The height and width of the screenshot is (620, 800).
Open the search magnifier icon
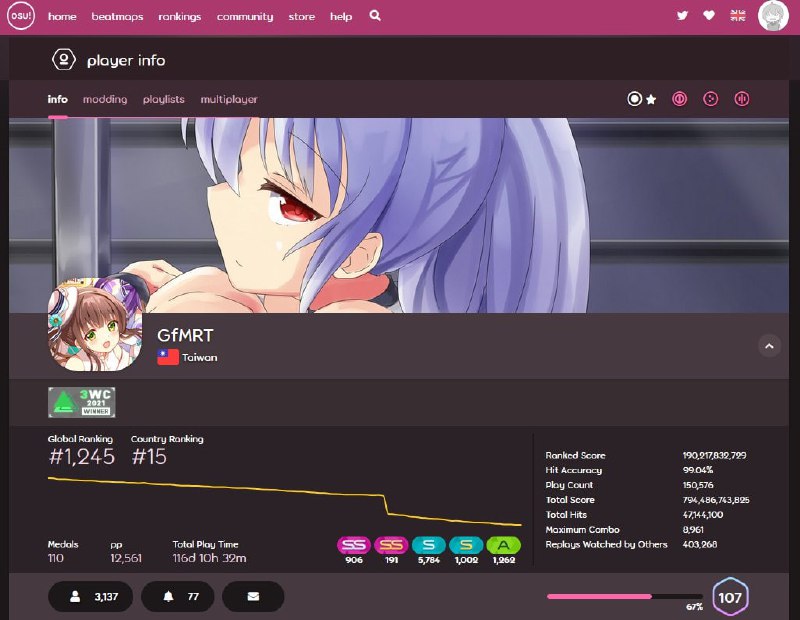pyautogui.click(x=375, y=16)
